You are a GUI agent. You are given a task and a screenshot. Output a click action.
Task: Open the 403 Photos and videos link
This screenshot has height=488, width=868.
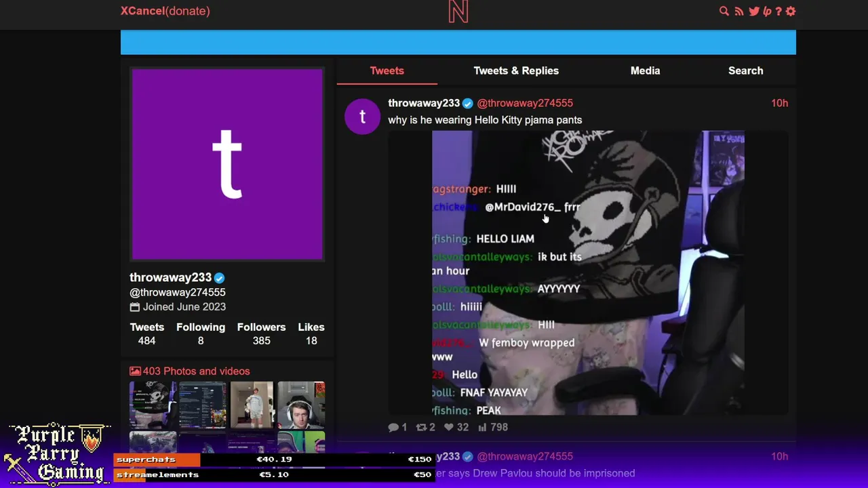(189, 371)
